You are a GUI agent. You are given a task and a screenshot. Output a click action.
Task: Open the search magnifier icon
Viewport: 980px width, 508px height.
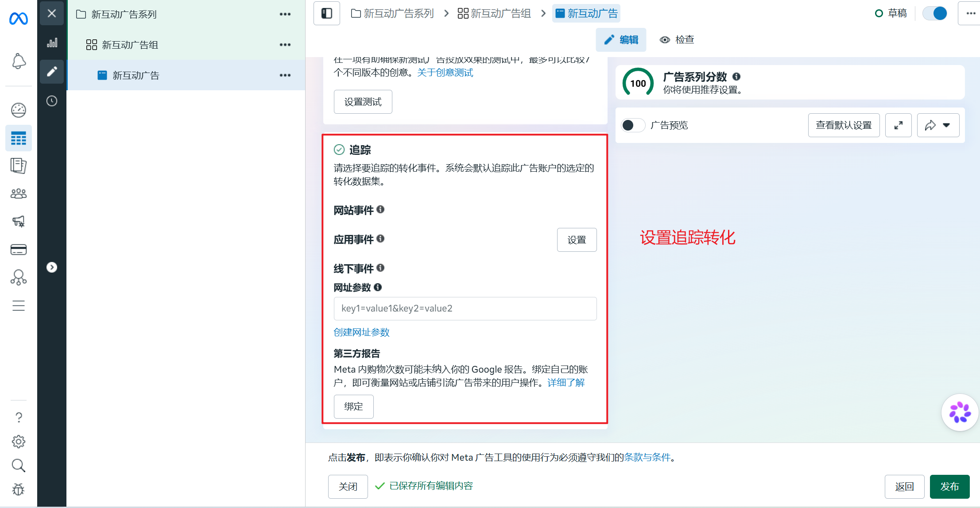(19, 465)
